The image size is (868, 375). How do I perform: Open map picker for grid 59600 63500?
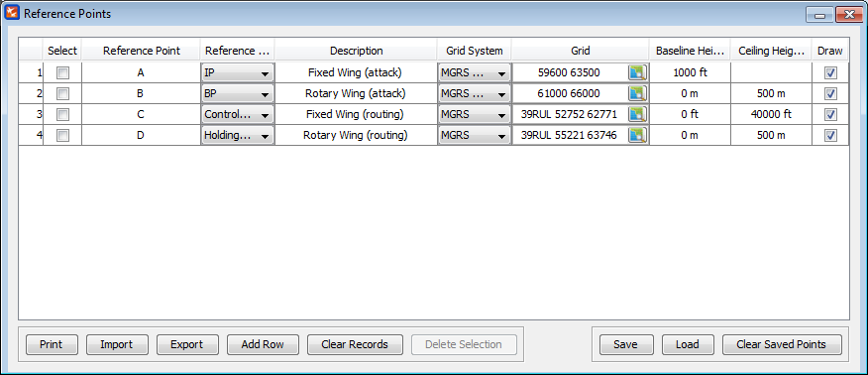click(x=638, y=72)
